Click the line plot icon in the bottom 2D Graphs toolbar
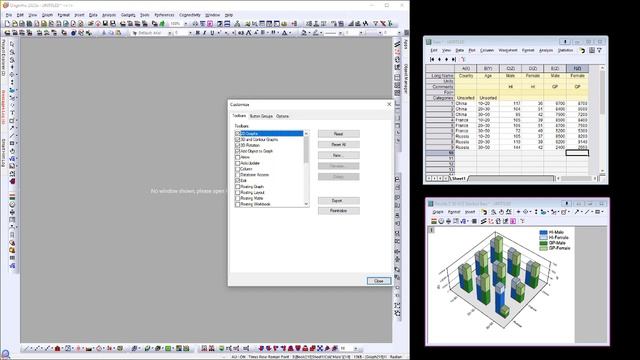Screen dimensions: 640x360 27,348
